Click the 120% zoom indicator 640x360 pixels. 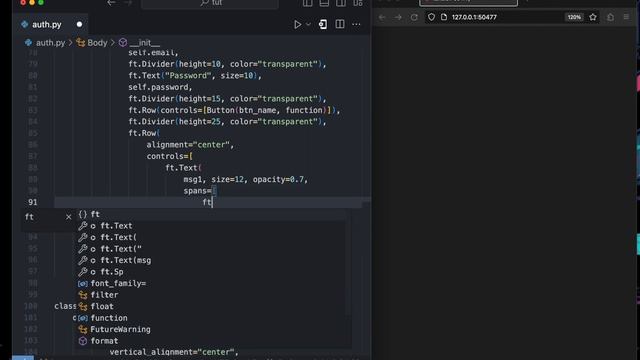[574, 17]
